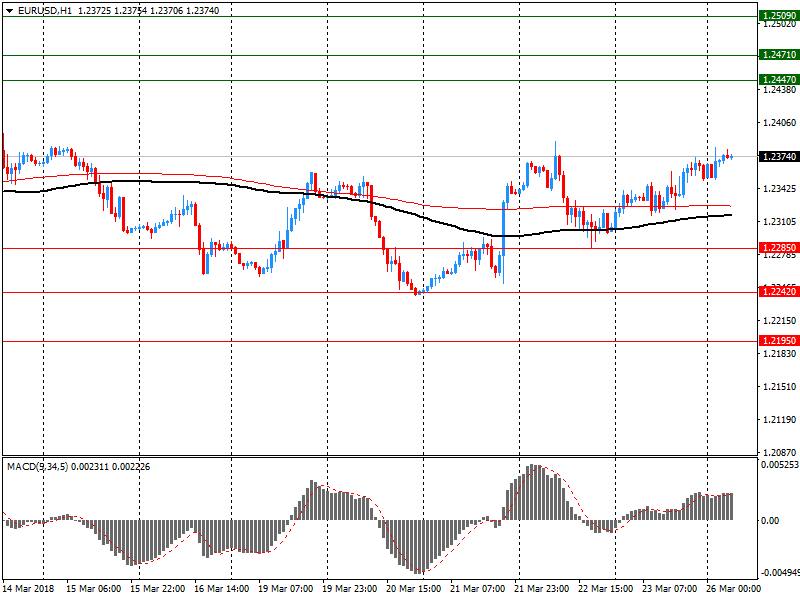The height and width of the screenshot is (600, 800).
Task: Click the 20 Mar 15:00 time label
Action: tap(413, 589)
